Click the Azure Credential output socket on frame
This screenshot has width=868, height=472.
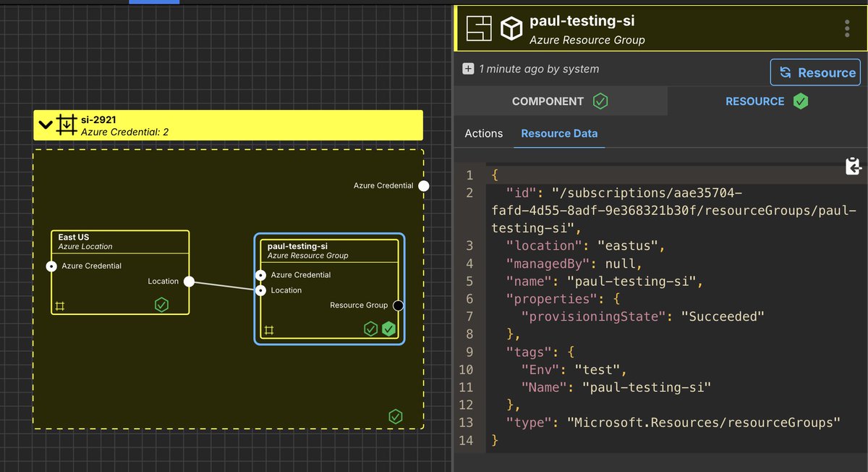click(424, 186)
